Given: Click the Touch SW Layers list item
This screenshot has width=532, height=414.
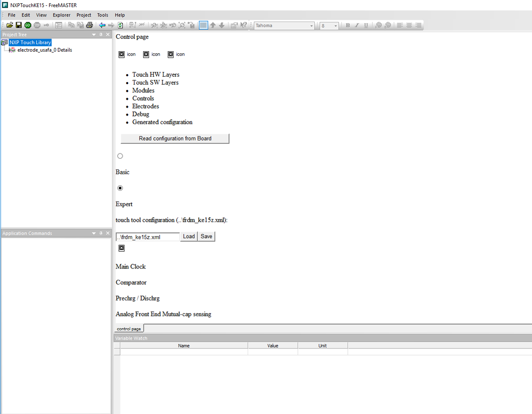Looking at the screenshot, I should point(155,83).
